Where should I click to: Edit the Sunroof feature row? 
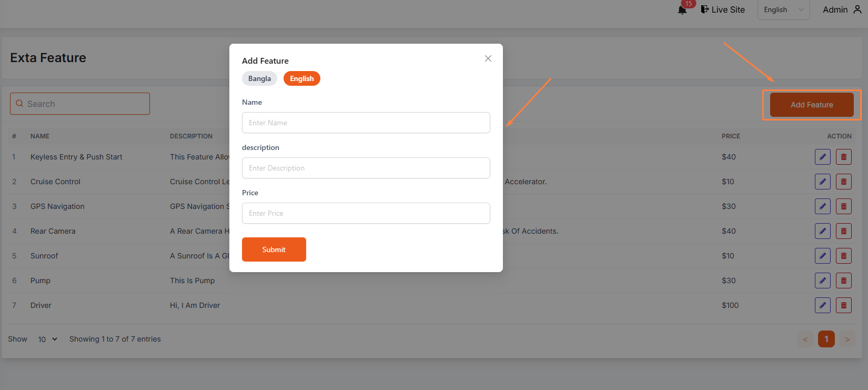point(822,256)
